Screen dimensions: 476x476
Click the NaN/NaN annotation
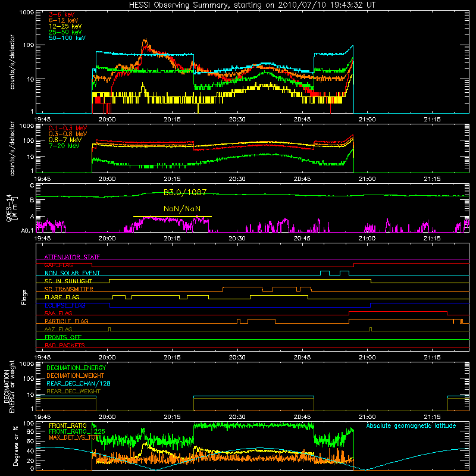pyautogui.click(x=182, y=209)
